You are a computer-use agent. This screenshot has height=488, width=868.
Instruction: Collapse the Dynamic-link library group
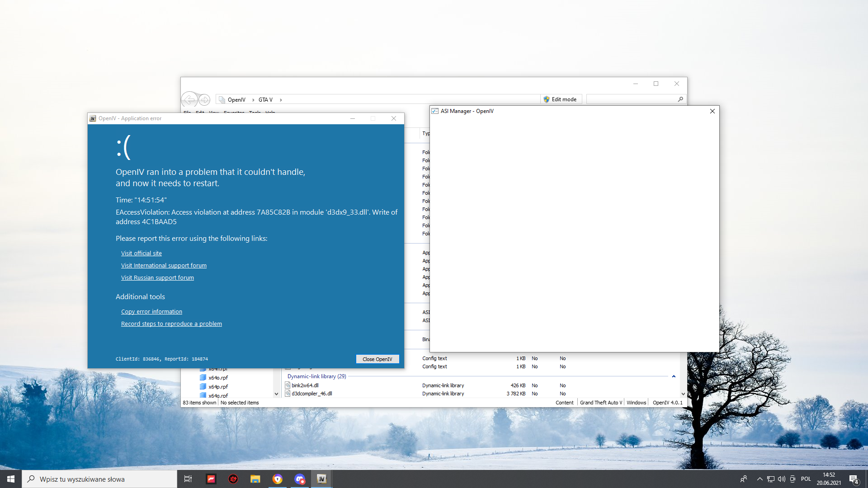pos(674,376)
